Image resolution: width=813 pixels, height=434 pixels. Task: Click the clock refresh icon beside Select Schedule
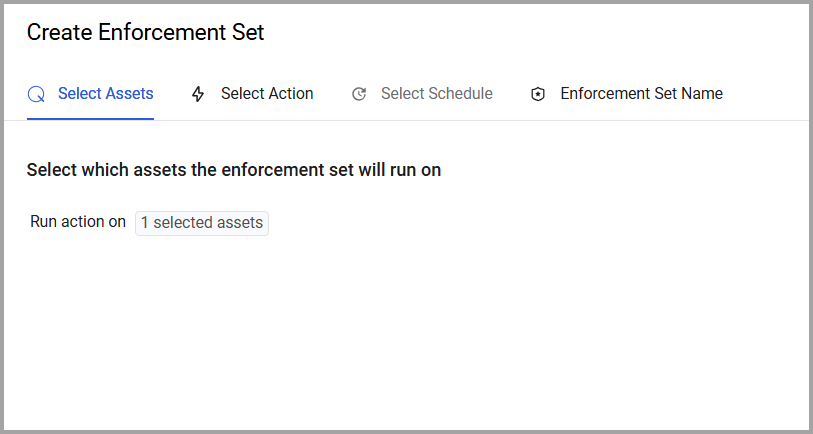359,94
